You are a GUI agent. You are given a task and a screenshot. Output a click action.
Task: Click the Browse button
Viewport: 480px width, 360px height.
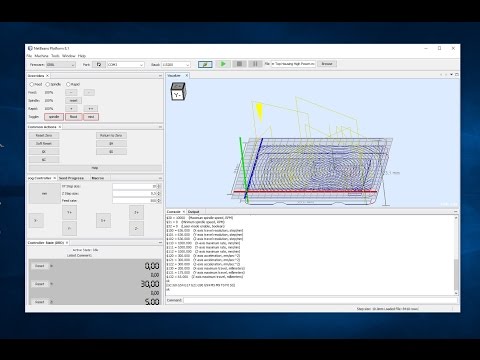tap(327, 64)
